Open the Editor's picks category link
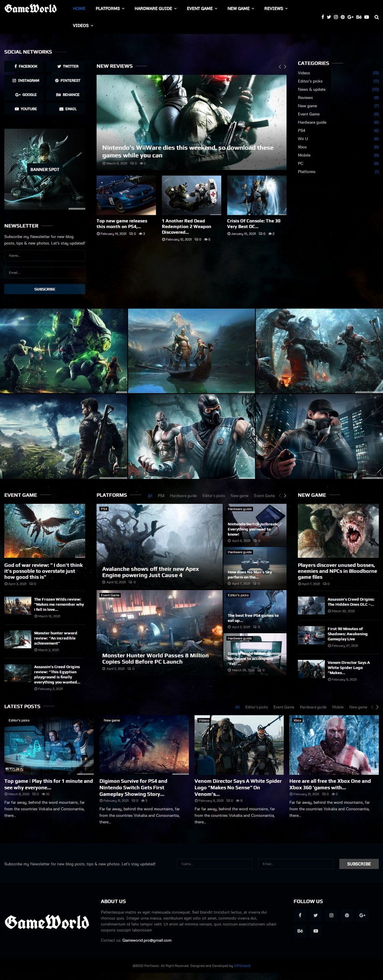 point(310,81)
